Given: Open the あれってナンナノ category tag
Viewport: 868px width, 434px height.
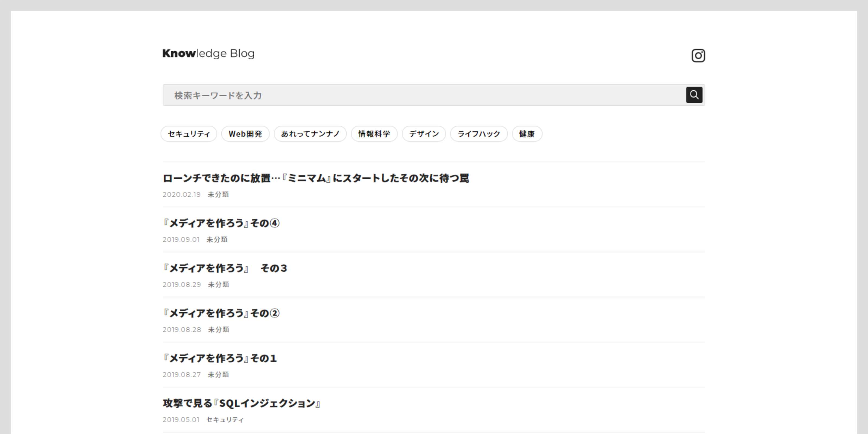Looking at the screenshot, I should 310,134.
